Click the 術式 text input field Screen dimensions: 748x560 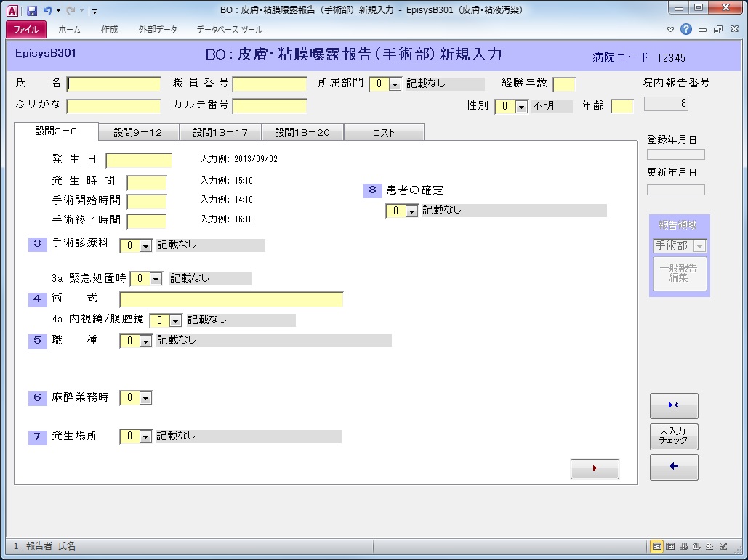click(x=231, y=299)
